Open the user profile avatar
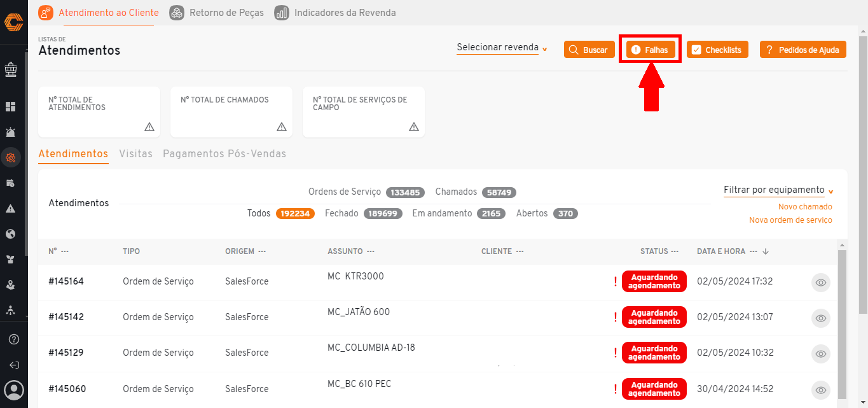The image size is (868, 408). (13, 390)
